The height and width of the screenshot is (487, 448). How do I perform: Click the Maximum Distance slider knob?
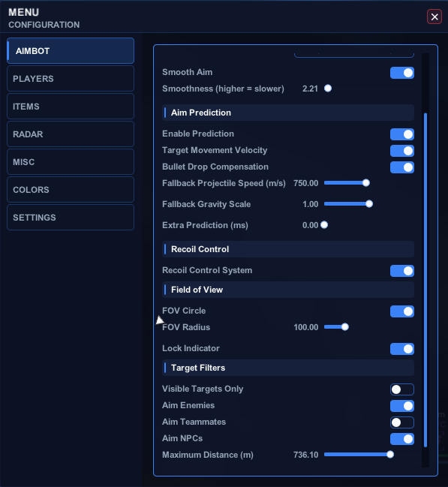(390, 455)
